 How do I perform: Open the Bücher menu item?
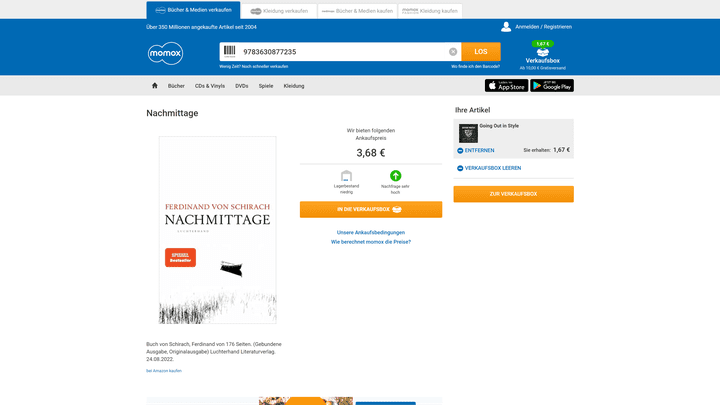pyautogui.click(x=176, y=86)
